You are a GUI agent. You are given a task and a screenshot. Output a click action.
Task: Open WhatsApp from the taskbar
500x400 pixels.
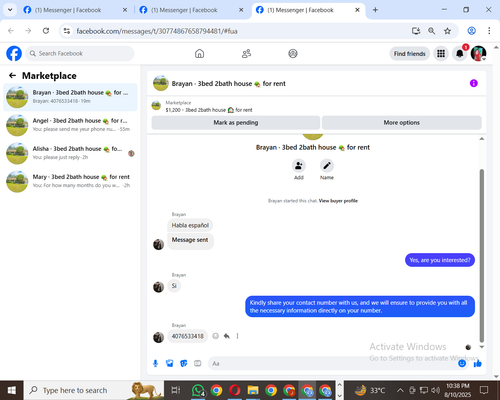(x=198, y=390)
